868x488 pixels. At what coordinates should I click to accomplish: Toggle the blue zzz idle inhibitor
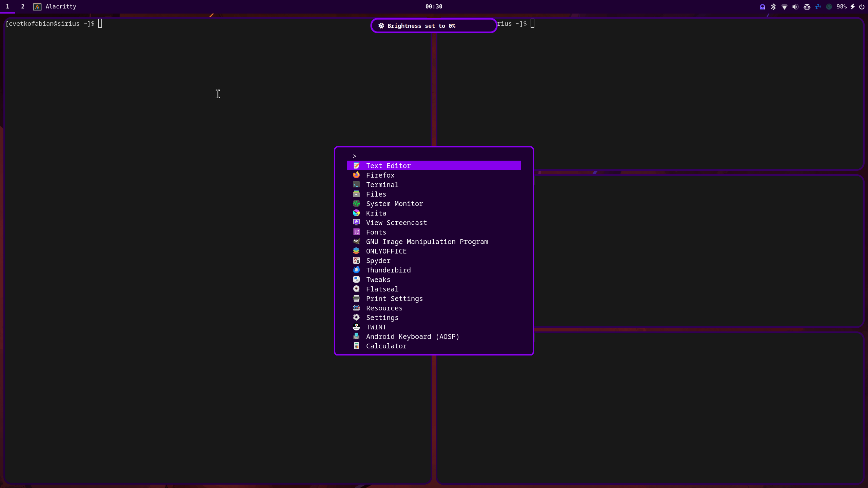pos(818,7)
